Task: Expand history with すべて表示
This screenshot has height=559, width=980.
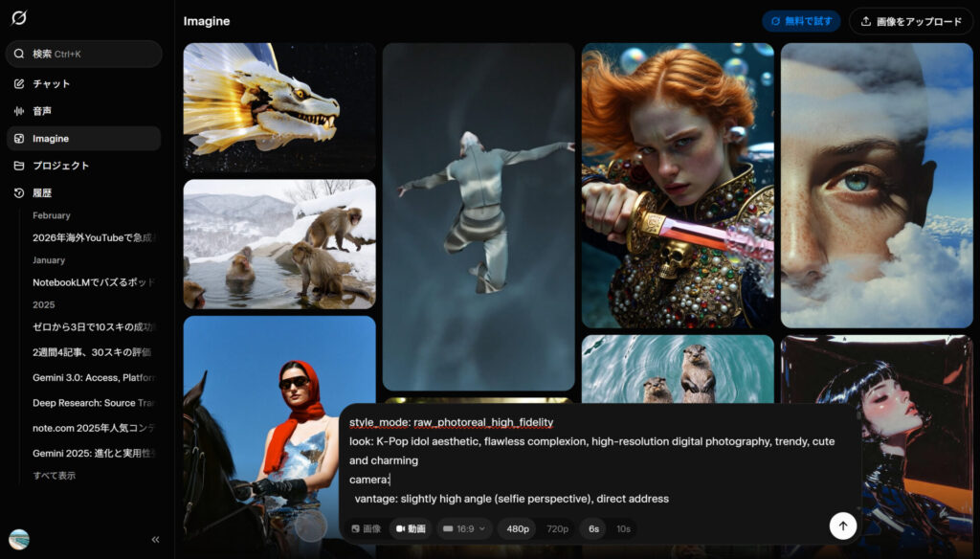Action: pyautogui.click(x=55, y=476)
